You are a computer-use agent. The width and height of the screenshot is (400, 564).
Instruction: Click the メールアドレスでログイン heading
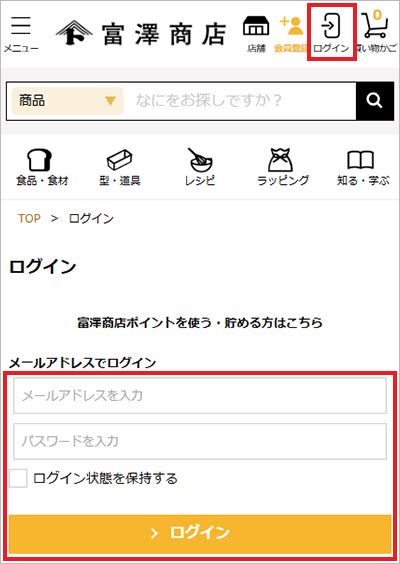click(82, 363)
